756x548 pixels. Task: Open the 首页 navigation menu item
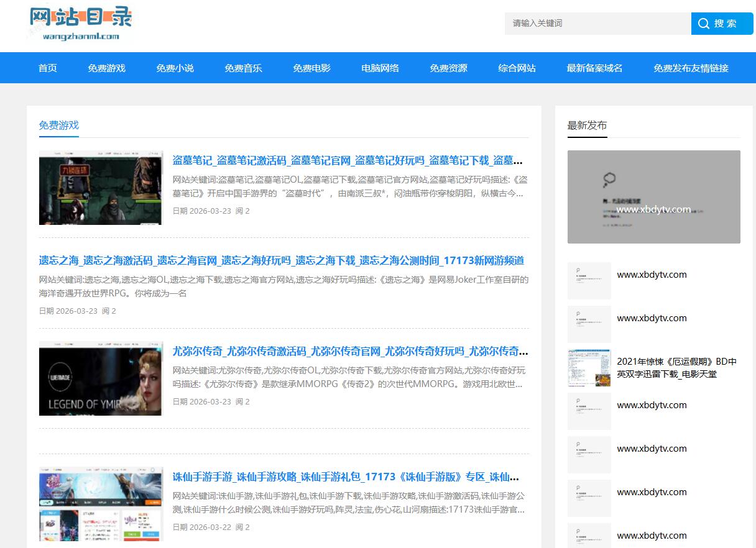pos(48,68)
